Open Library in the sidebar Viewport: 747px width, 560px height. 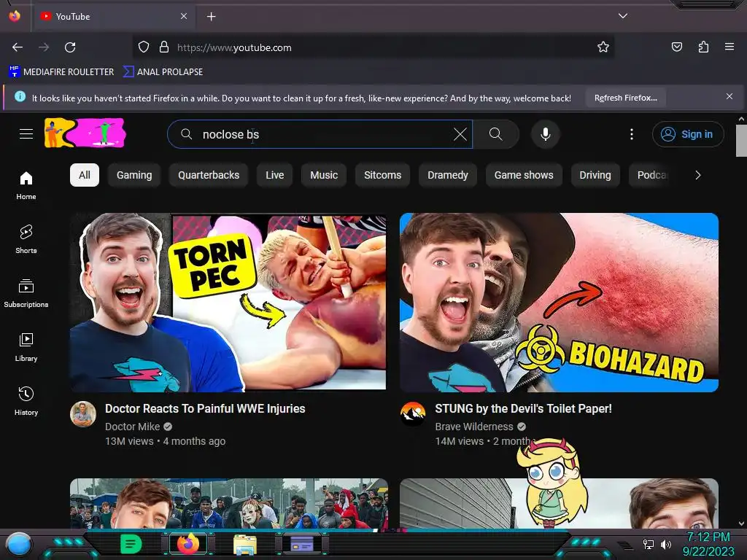26,348
